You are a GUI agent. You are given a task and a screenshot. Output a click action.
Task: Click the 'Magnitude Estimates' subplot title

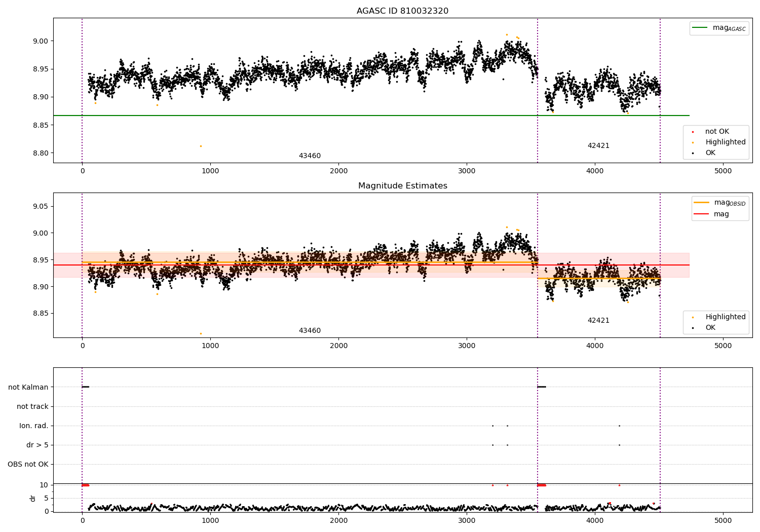(402, 186)
